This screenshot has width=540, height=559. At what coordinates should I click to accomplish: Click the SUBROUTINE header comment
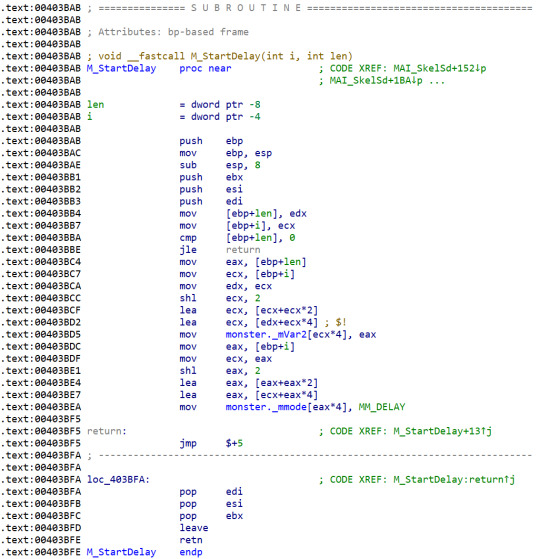tap(309, 8)
